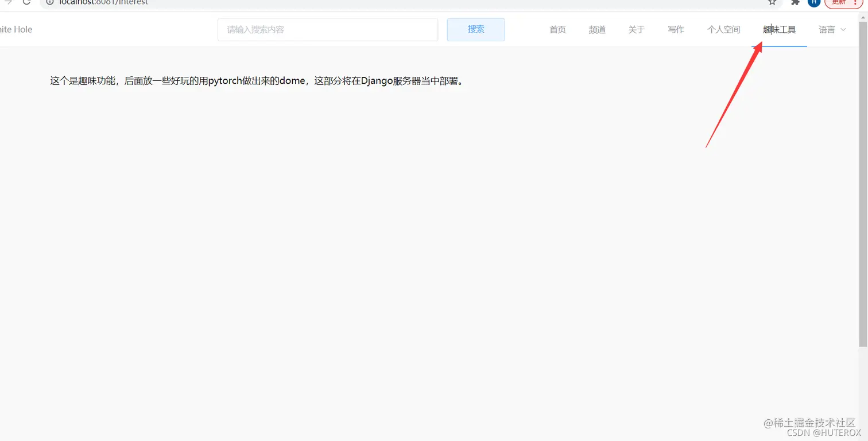Screen dimensions: 868x441
Task: Expand the chevron next to 语言
Action: coord(843,30)
